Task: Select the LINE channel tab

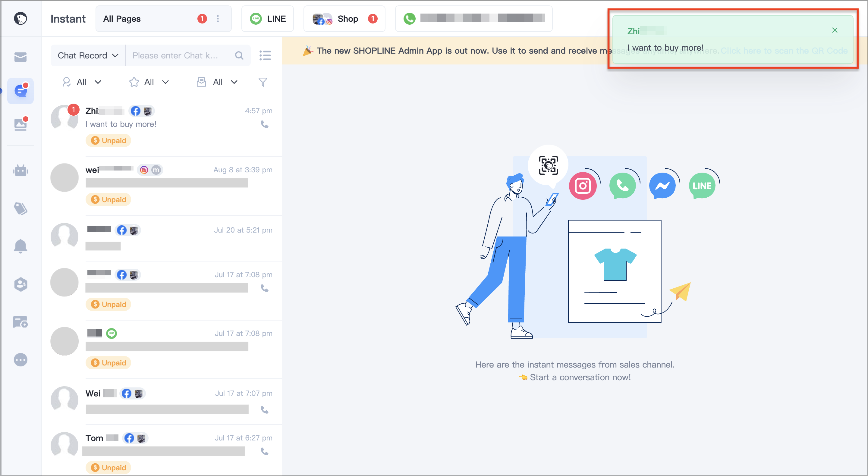Action: [x=268, y=19]
